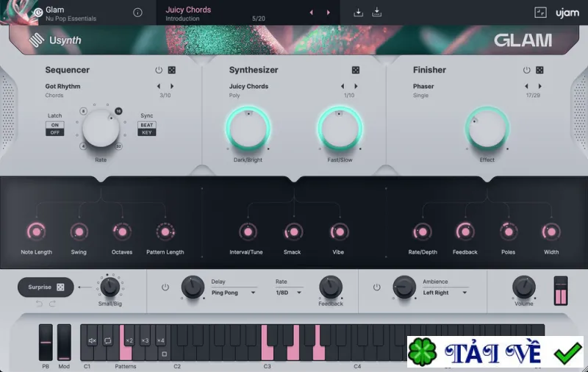Set Sync mode to KEY
Viewport: 588px width, 372px height.
pos(146,132)
